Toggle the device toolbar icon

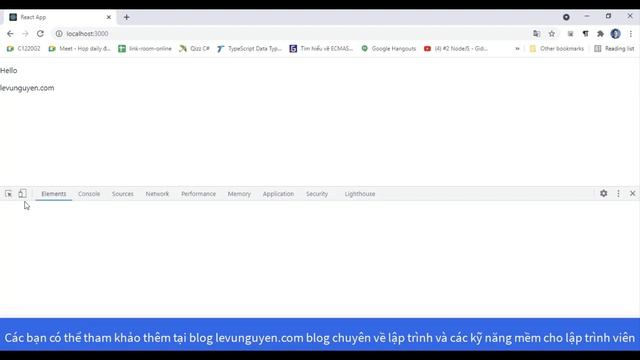[x=22, y=193]
